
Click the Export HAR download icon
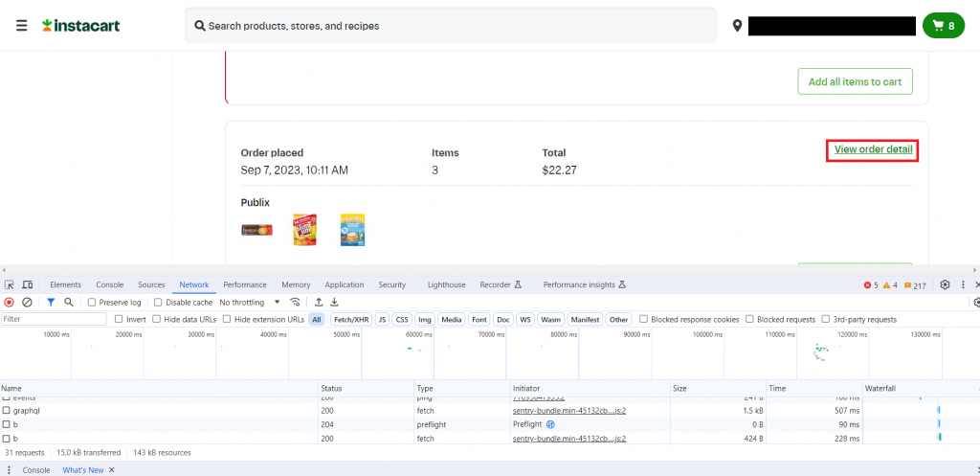tap(334, 302)
